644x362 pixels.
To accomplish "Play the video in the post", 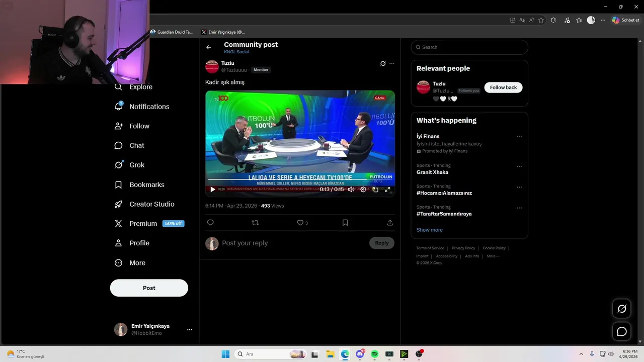I will coord(213,190).
